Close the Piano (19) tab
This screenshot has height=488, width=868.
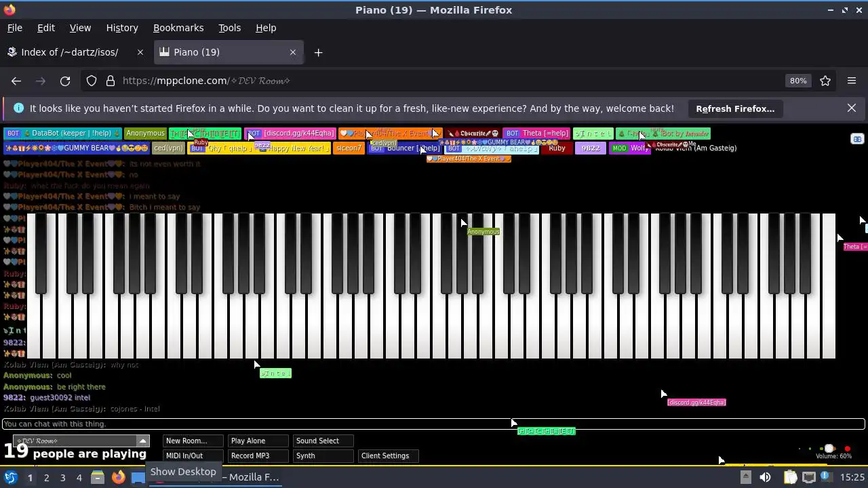[x=293, y=52]
